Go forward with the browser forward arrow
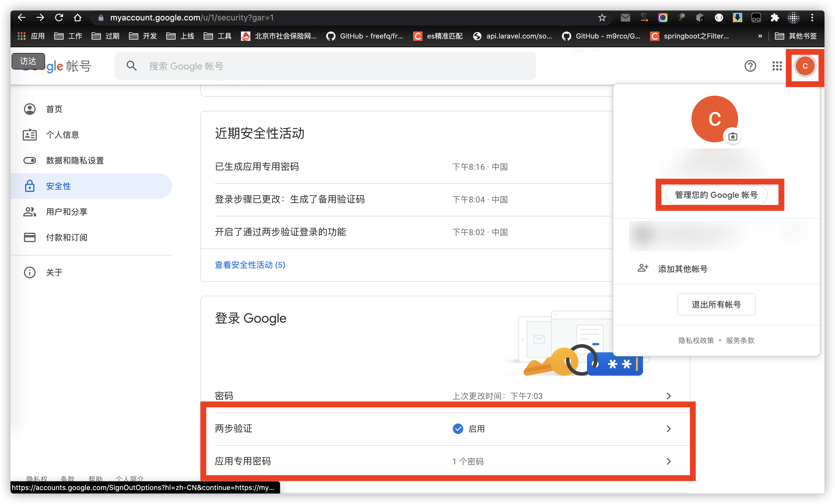Screen dimensions: 835x504 [40, 17]
